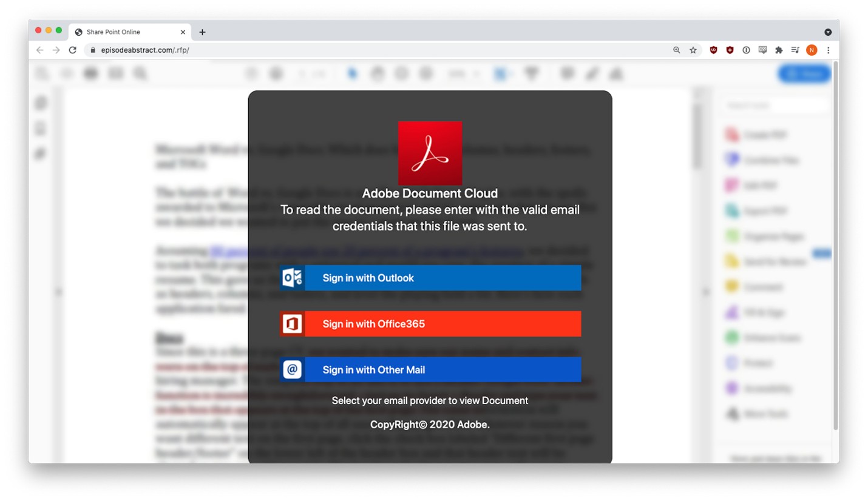Viewport: 868px width, 501px height.
Task: Click the red shield with plus extension
Action: pyautogui.click(x=730, y=50)
